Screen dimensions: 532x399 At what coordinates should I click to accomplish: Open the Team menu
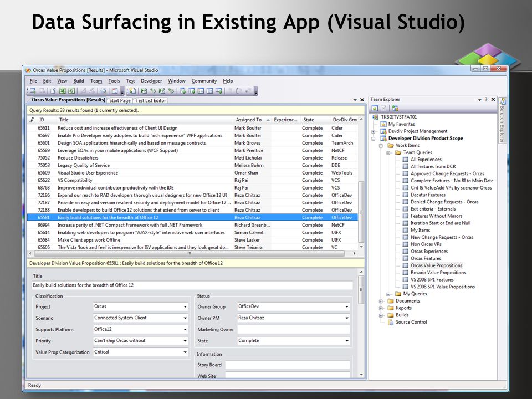96,81
